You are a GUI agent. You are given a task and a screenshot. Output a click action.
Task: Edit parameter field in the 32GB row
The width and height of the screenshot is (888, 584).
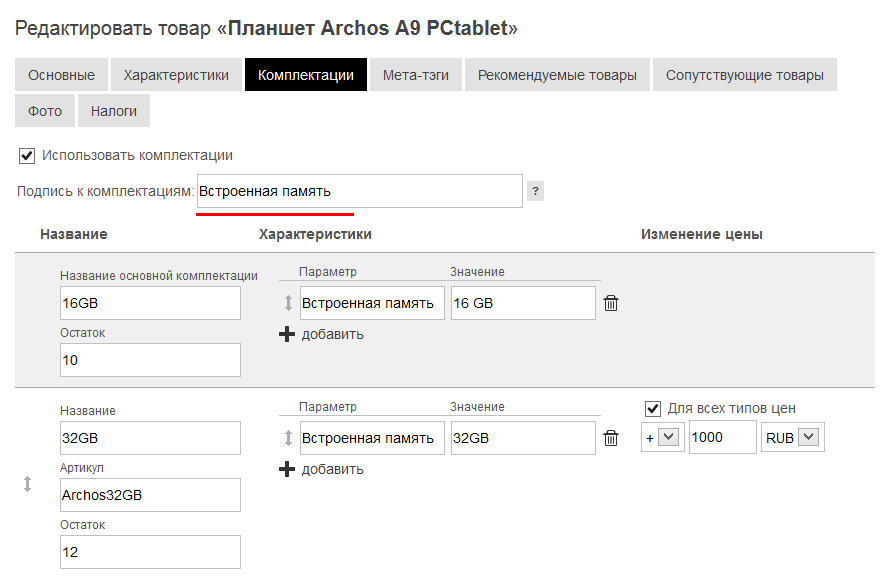372,438
